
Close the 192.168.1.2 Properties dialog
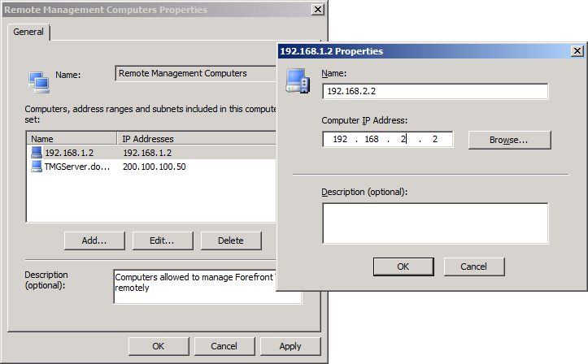click(x=577, y=50)
